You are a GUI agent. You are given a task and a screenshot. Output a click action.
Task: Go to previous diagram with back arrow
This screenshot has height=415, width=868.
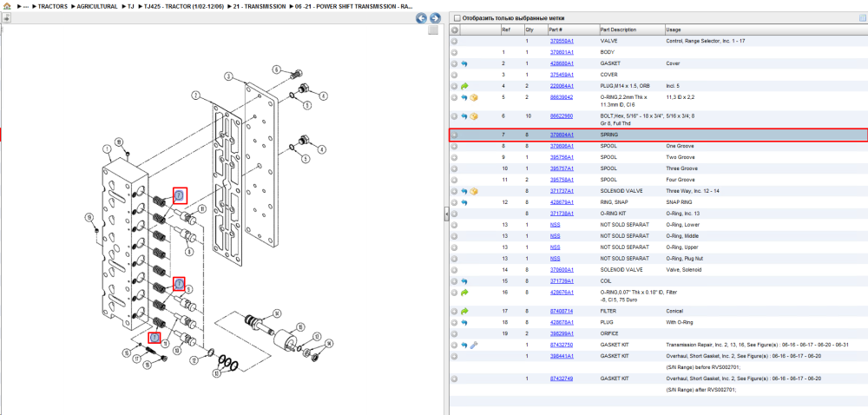coord(421,18)
